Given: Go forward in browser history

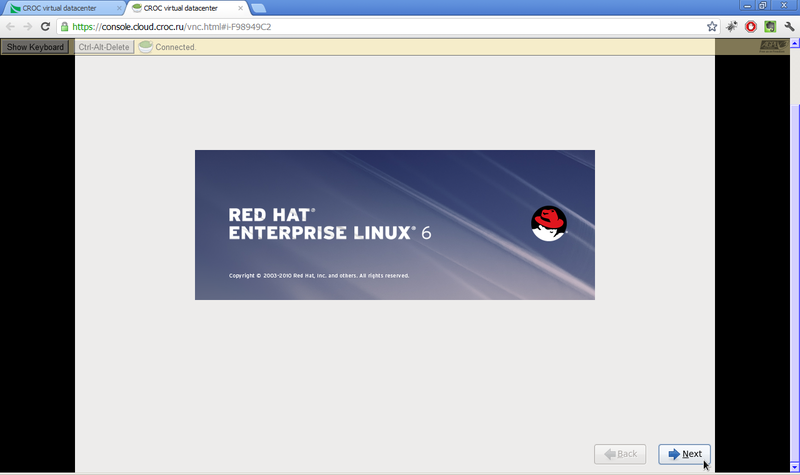Looking at the screenshot, I should click(x=28, y=27).
